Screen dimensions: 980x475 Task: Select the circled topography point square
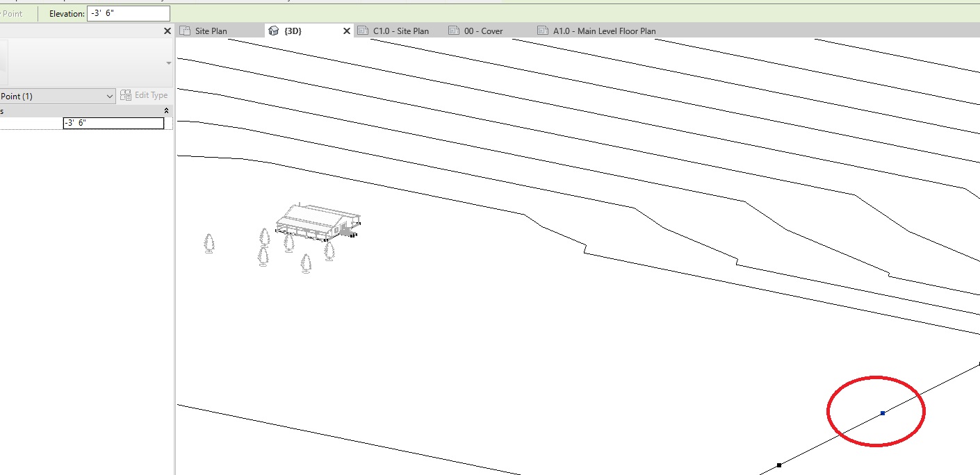point(882,412)
